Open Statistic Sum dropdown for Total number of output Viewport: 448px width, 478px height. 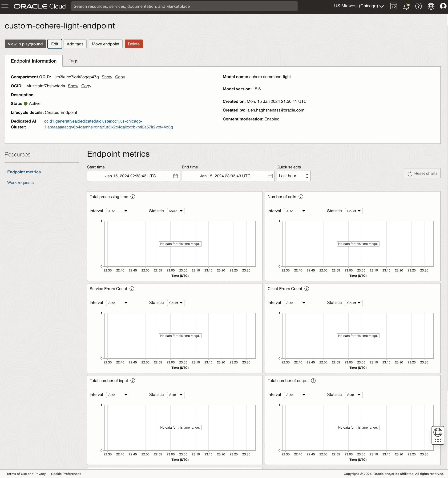[x=354, y=395]
